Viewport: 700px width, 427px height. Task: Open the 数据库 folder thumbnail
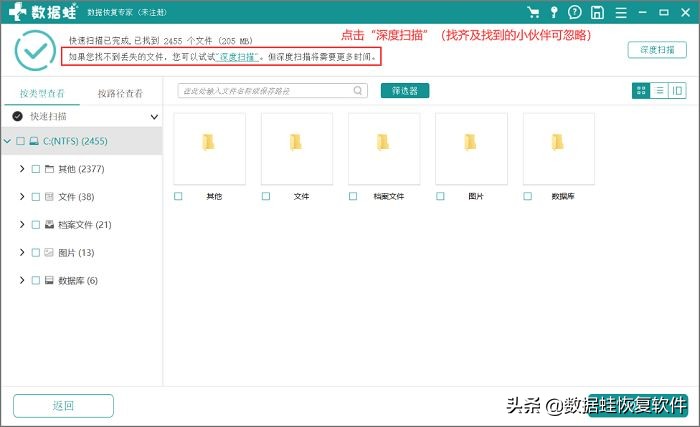click(x=558, y=148)
